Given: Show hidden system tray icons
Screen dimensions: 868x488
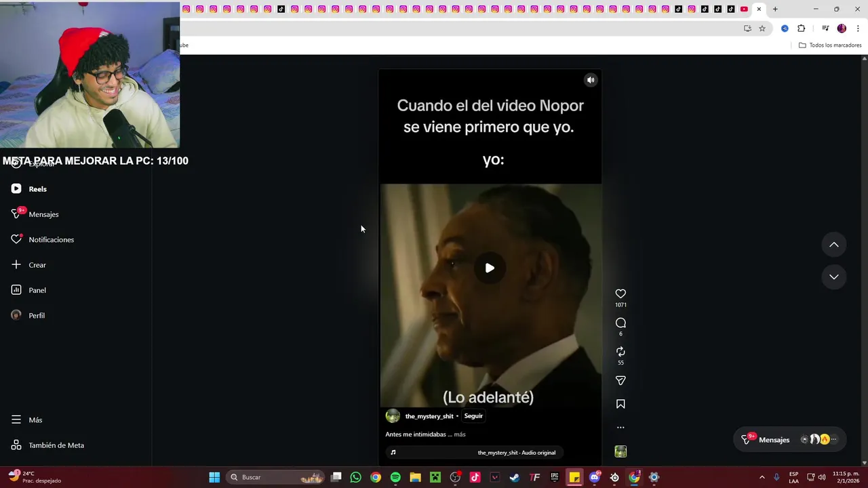Looking at the screenshot, I should pos(762,477).
